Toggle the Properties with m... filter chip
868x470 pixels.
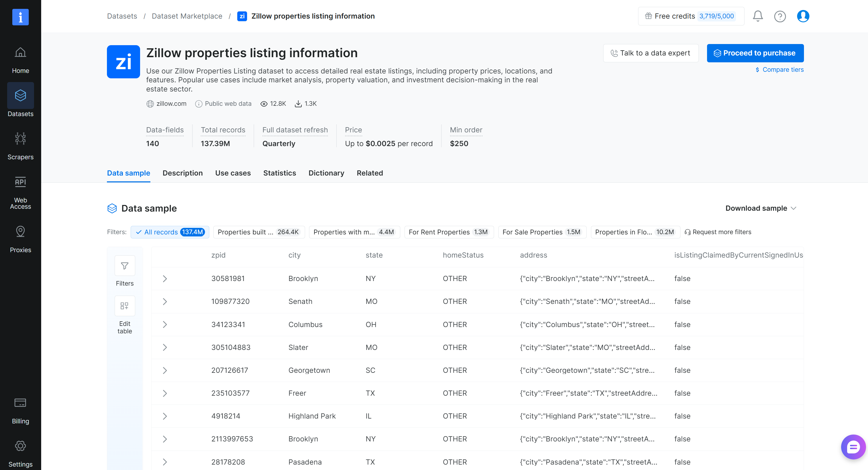[355, 232]
